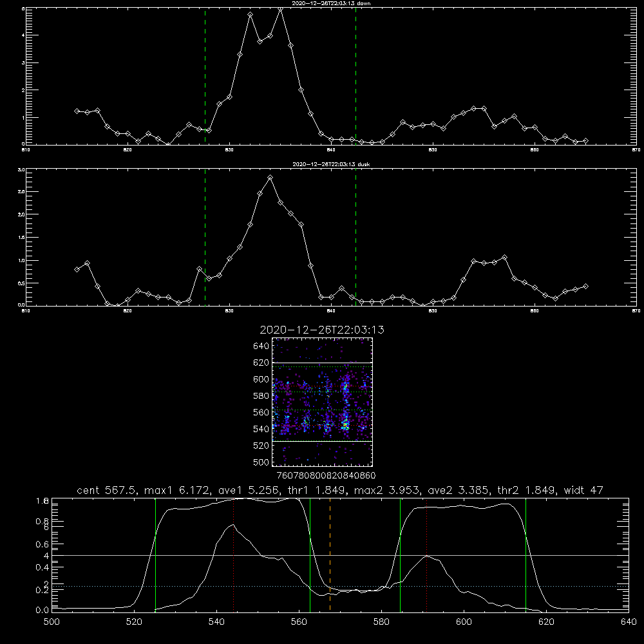
Task: Click the x-axis label 500 on bottom plot
Action: [x=52, y=621]
